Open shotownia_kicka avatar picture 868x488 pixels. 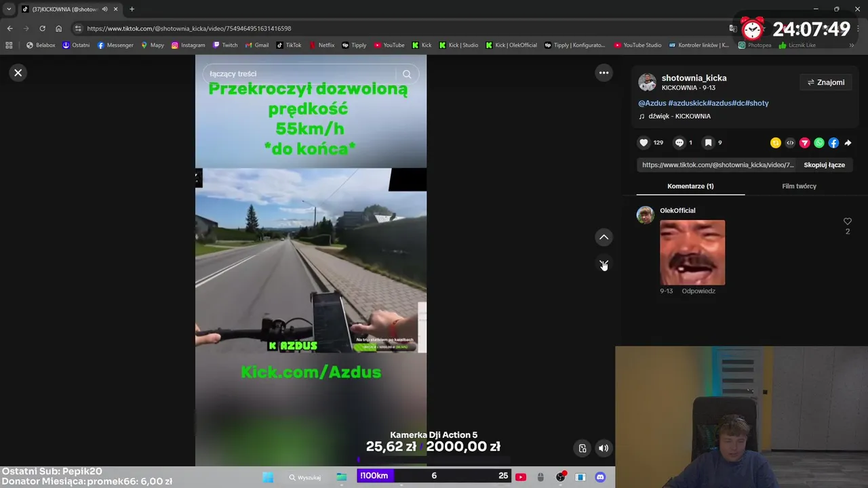[x=647, y=82]
